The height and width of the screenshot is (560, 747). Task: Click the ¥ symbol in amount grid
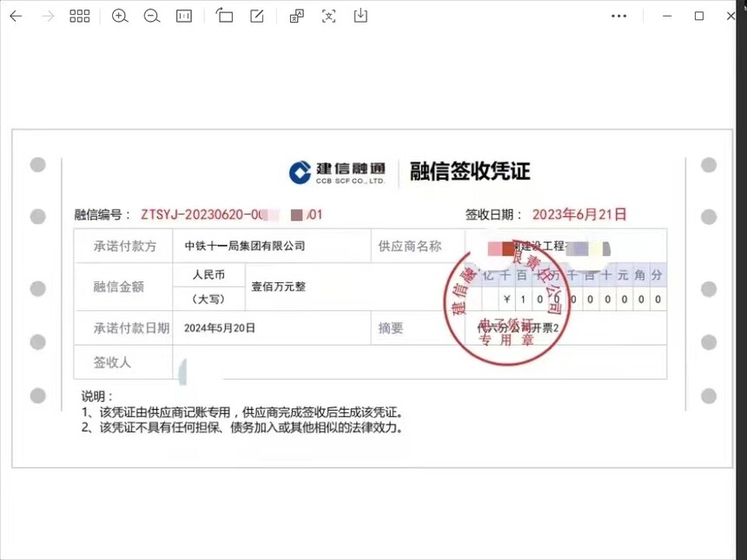pos(507,299)
